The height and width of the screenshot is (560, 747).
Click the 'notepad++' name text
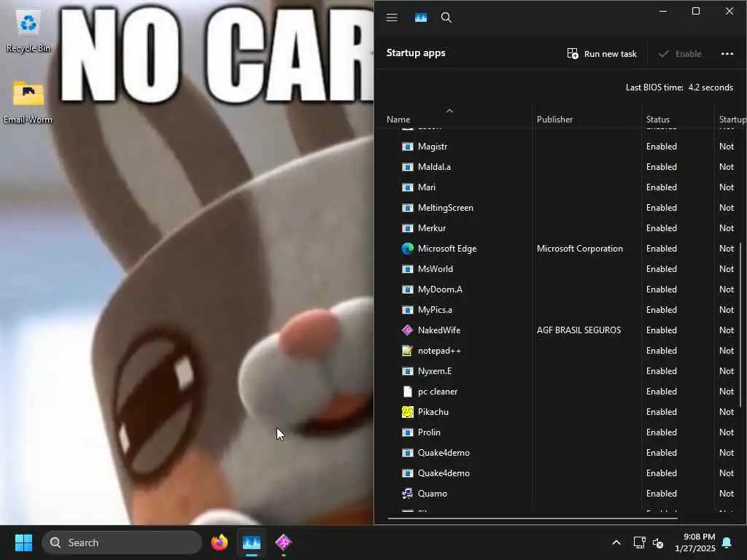[x=439, y=351]
